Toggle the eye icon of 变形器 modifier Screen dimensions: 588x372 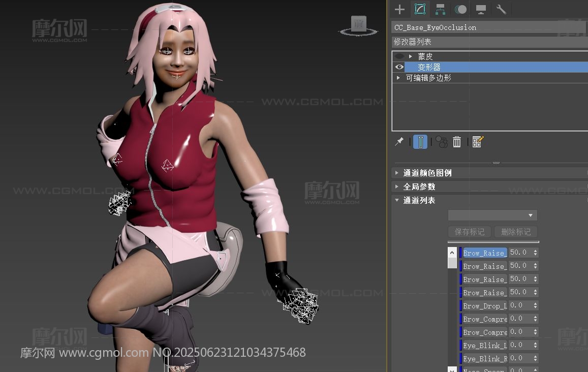point(399,67)
